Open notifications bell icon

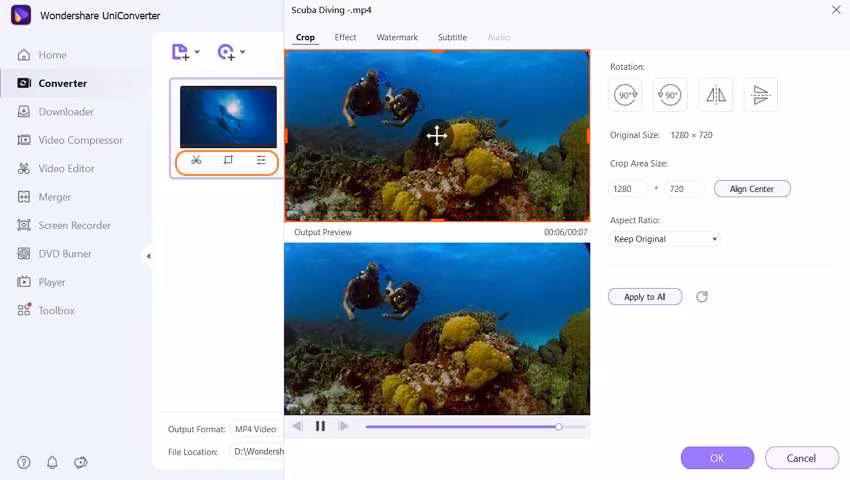(52, 462)
